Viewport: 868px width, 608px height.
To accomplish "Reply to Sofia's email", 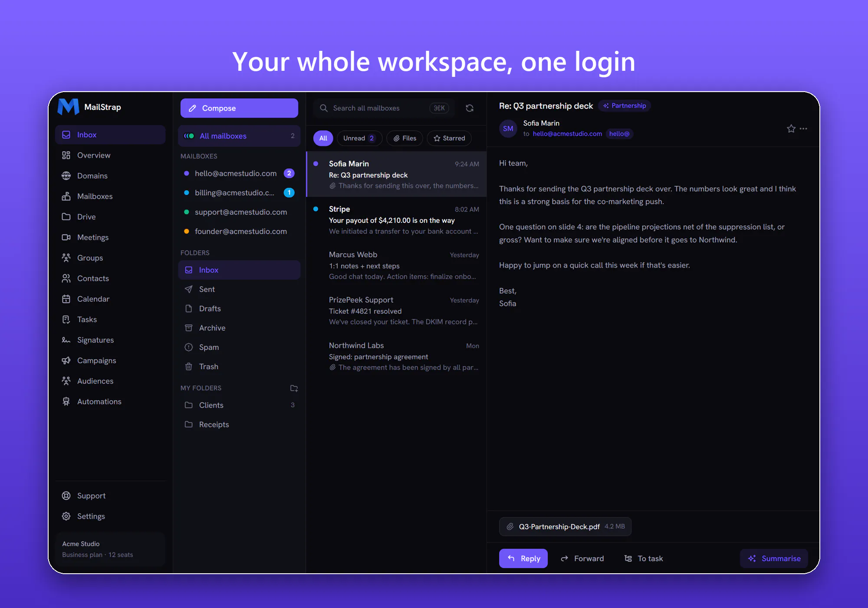I will pyautogui.click(x=523, y=558).
